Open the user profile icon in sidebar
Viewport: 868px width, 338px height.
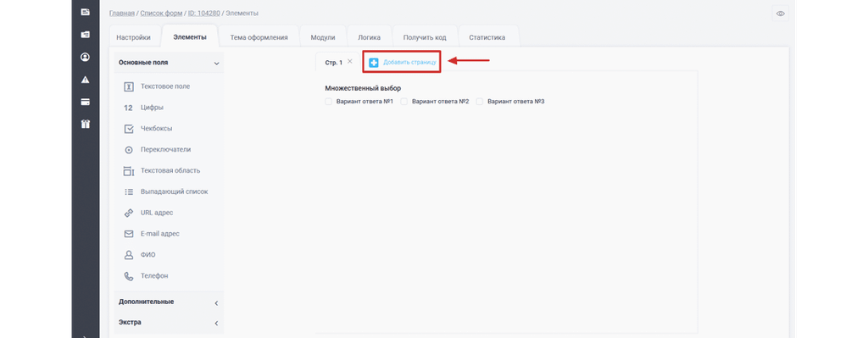pyautogui.click(x=86, y=57)
